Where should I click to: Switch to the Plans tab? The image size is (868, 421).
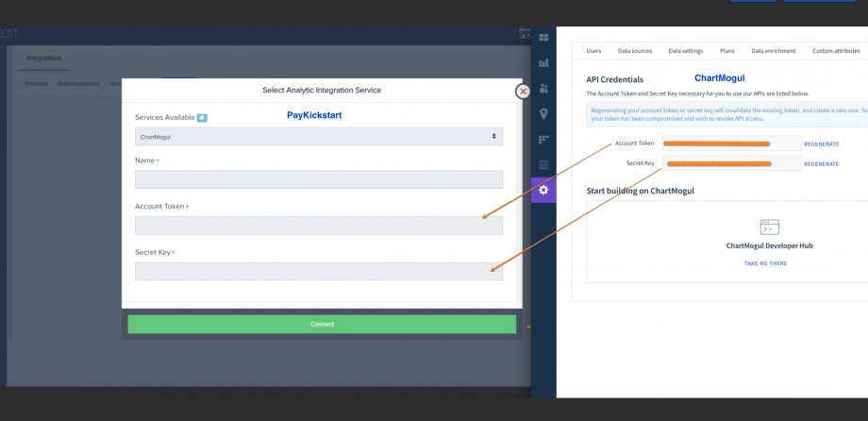(727, 51)
